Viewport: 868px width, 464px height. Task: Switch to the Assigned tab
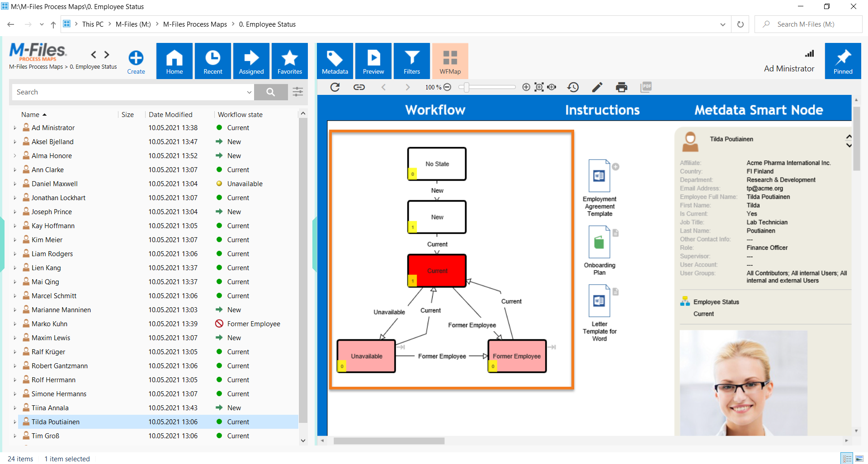(251, 61)
